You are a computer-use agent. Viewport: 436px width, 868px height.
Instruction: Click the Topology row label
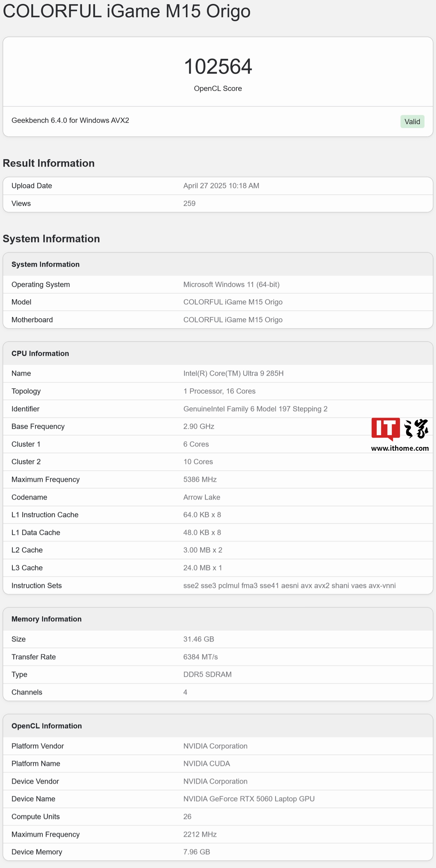click(x=26, y=391)
